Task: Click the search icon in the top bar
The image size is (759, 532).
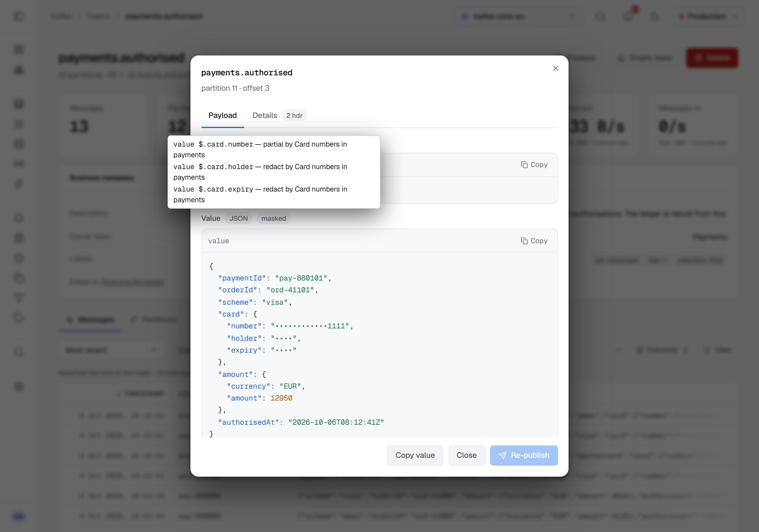Action: click(x=601, y=16)
